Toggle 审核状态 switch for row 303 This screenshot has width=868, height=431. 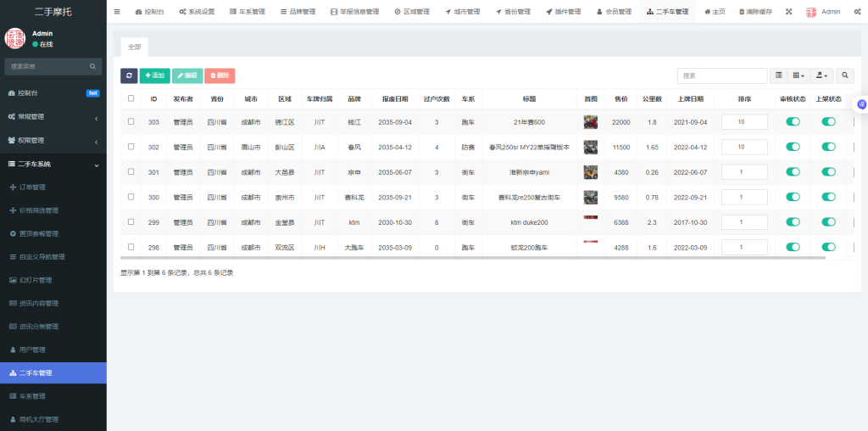[793, 122]
